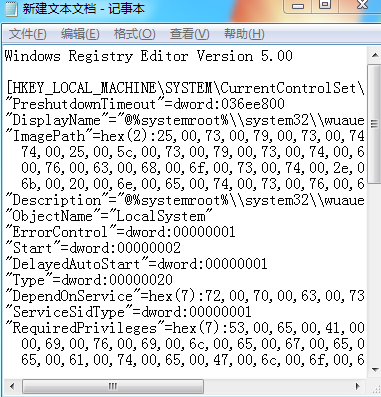Maximize the Notepad window
381x397 pixels.
pos(325,6)
